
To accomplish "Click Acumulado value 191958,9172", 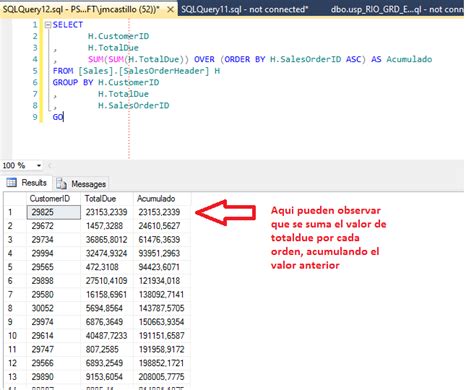I will click(x=162, y=349).
